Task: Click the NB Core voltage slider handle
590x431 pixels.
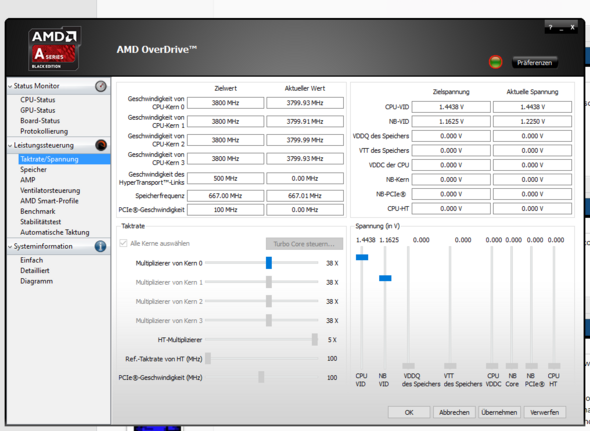Action: pyautogui.click(x=512, y=366)
